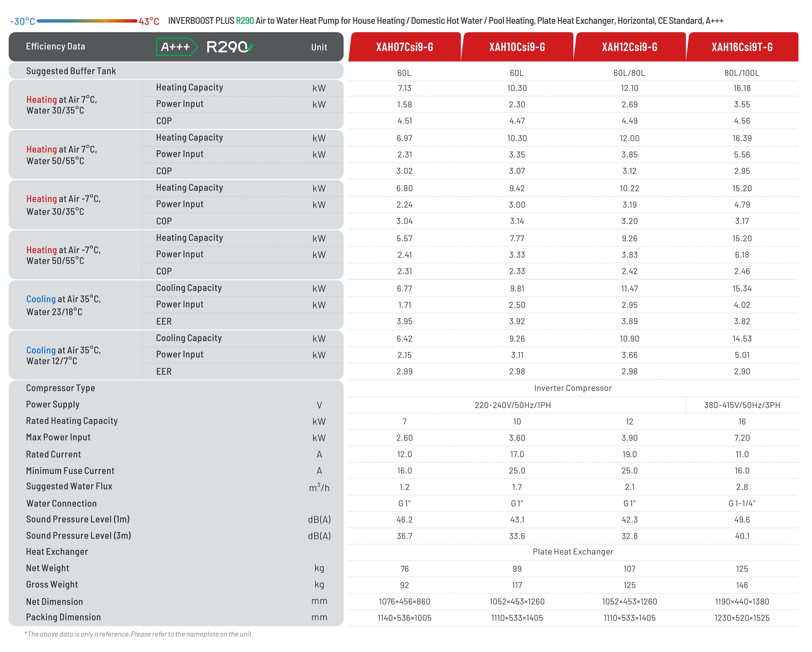Click "Cooling at Air 35°C, Water 23/18°C" label
The image size is (812, 652).
(64, 305)
